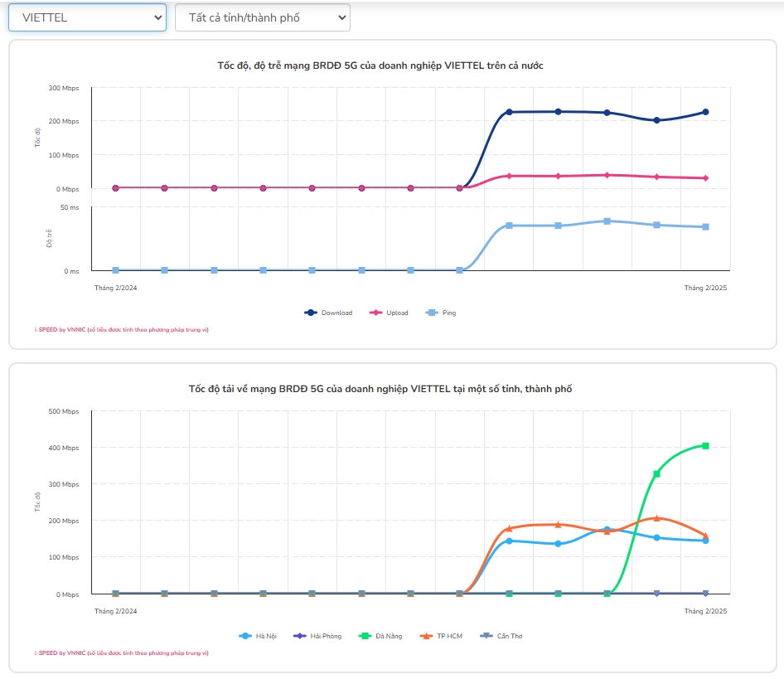
Task: Click the Đà Nẵng point near 330 Mbps
Action: [x=656, y=474]
